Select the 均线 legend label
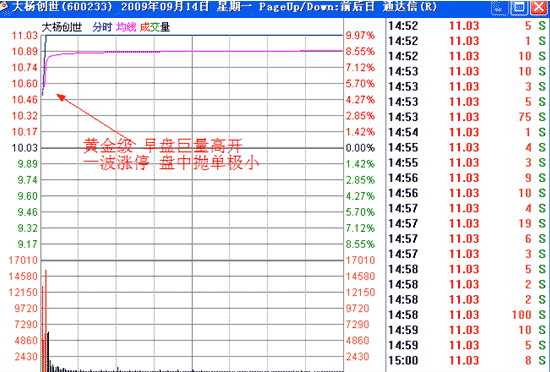This screenshot has height=372, width=550. [x=126, y=27]
